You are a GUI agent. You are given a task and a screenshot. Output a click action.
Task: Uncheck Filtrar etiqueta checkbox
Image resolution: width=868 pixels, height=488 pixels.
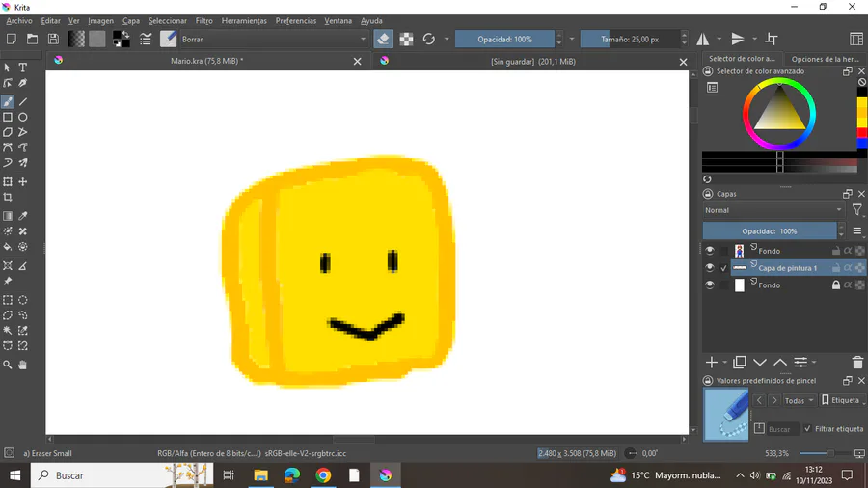click(x=807, y=429)
